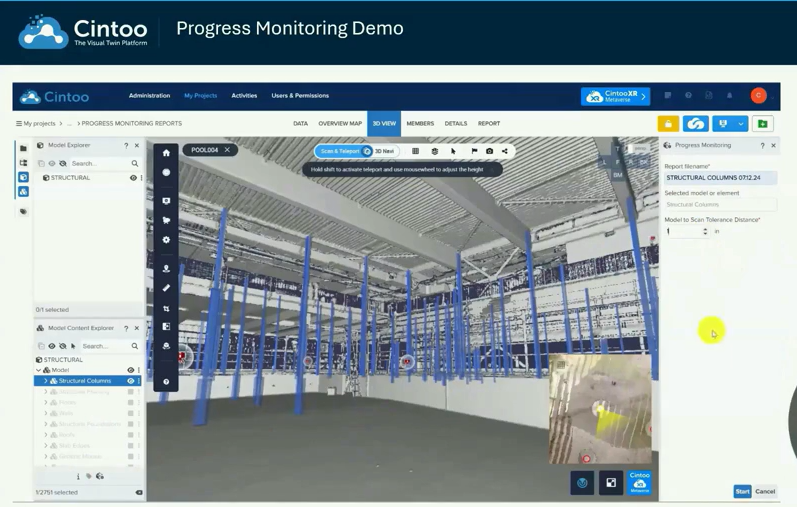797x507 pixels.
Task: Click Start button in Progress Monitoring
Action: point(742,491)
